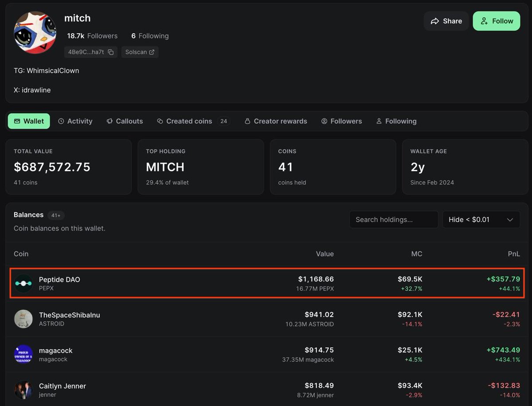Click the Search holdings input field

394,219
